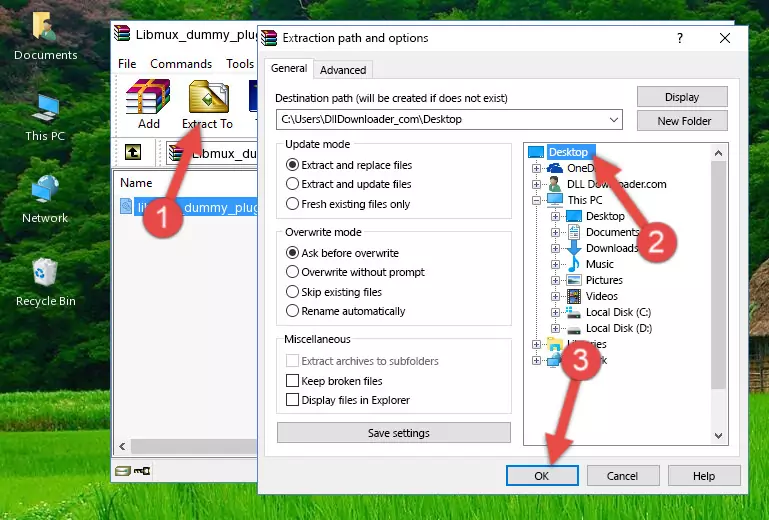Select Desktop under This PC in tree
The height and width of the screenshot is (520, 769).
click(605, 216)
